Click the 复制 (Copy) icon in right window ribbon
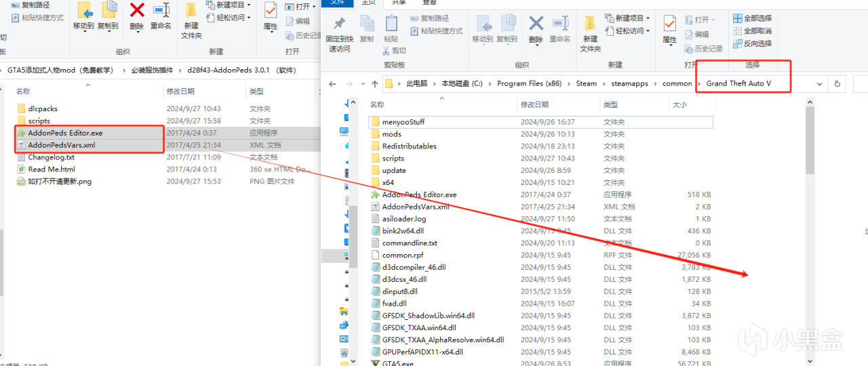 click(x=367, y=29)
